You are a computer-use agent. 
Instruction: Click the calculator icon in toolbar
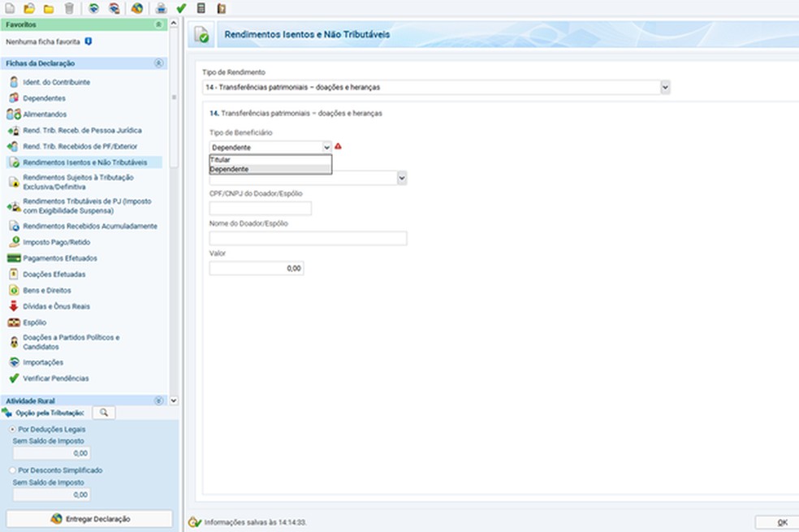[201, 8]
